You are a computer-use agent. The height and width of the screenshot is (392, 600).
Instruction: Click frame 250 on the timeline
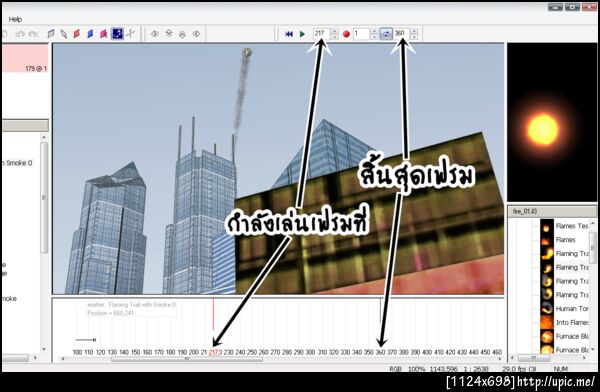pos(252,352)
